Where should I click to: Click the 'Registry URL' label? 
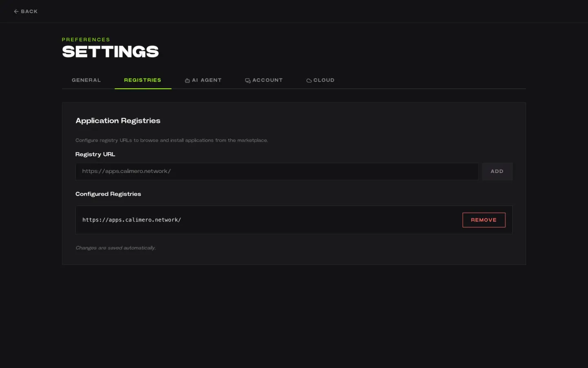(x=95, y=154)
